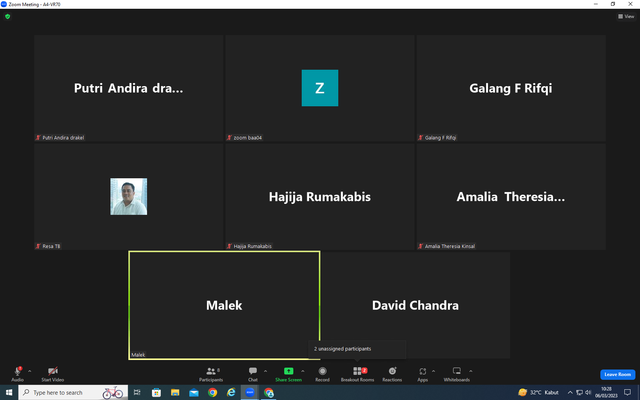Select Galang F Rifqi's video tile
The height and width of the screenshot is (400, 640).
click(x=511, y=88)
